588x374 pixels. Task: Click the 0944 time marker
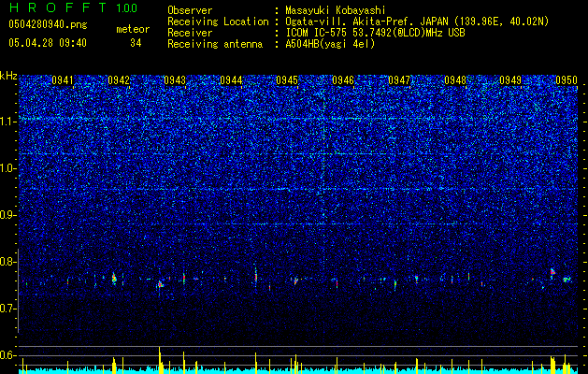[231, 80]
